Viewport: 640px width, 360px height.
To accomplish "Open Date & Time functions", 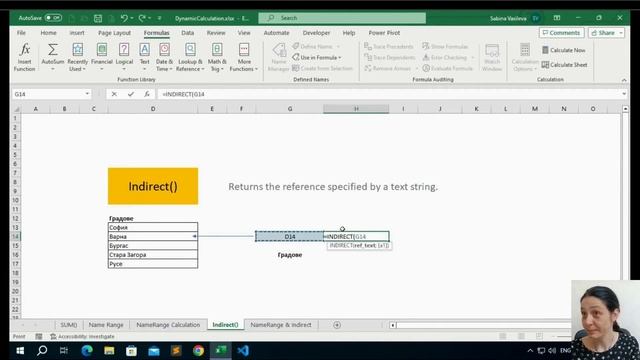I will [164, 57].
